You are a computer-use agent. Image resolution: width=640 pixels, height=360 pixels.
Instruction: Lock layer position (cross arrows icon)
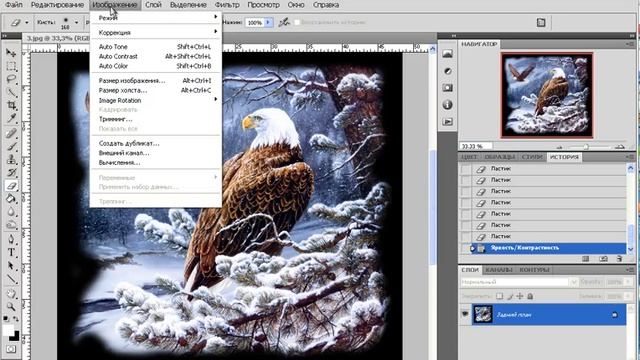point(520,296)
